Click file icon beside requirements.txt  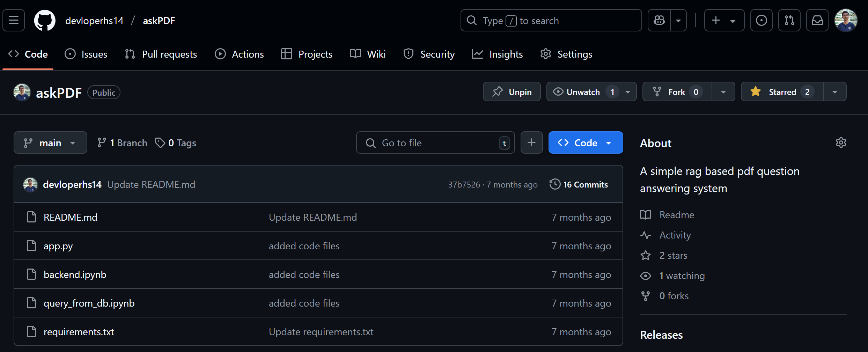(x=31, y=331)
